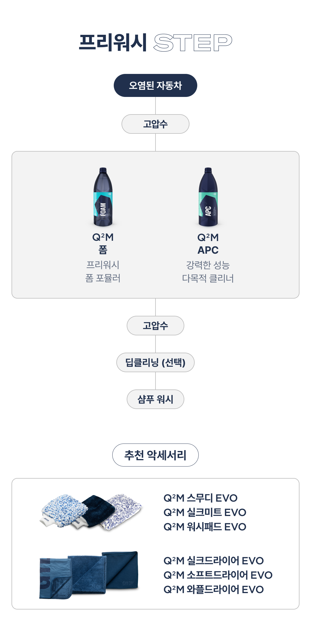This screenshot has height=644, width=311.
Task: Click the Q²M APC bottle image
Action: pos(208,197)
